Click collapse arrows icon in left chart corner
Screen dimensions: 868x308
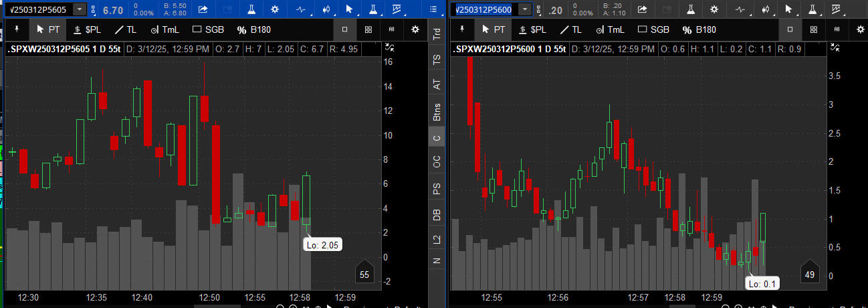391,48
